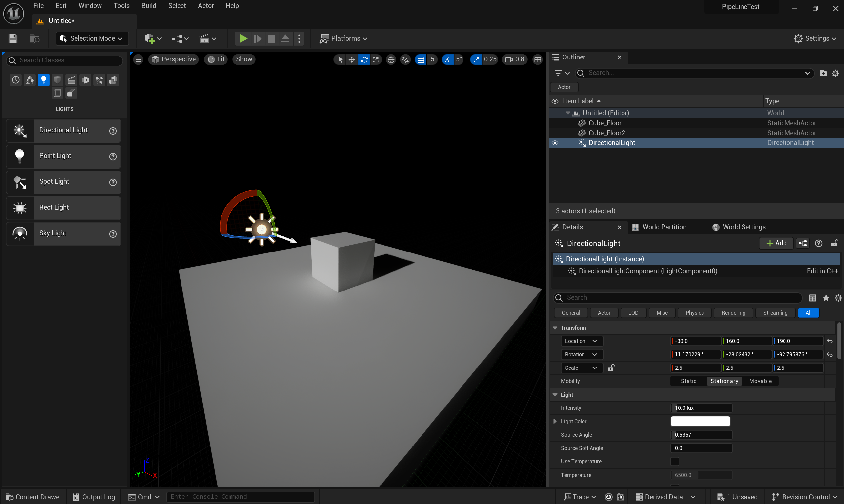Image resolution: width=844 pixels, height=504 pixels.
Task: Toggle grid snapping icon in viewport toolbar
Action: (x=421, y=59)
